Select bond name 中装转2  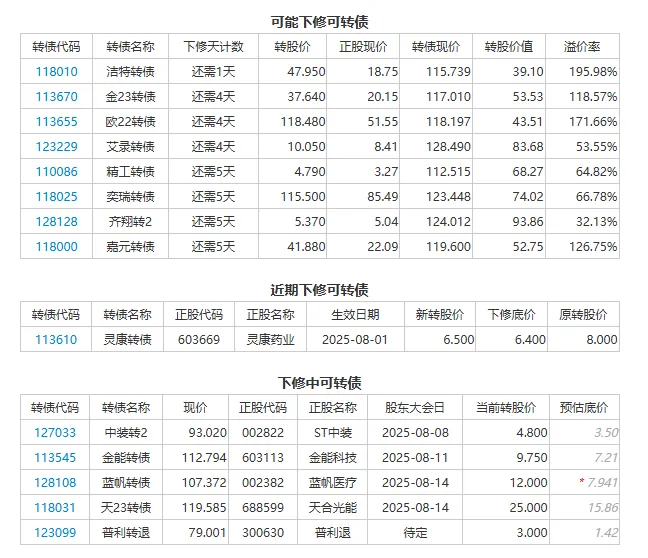(126, 433)
